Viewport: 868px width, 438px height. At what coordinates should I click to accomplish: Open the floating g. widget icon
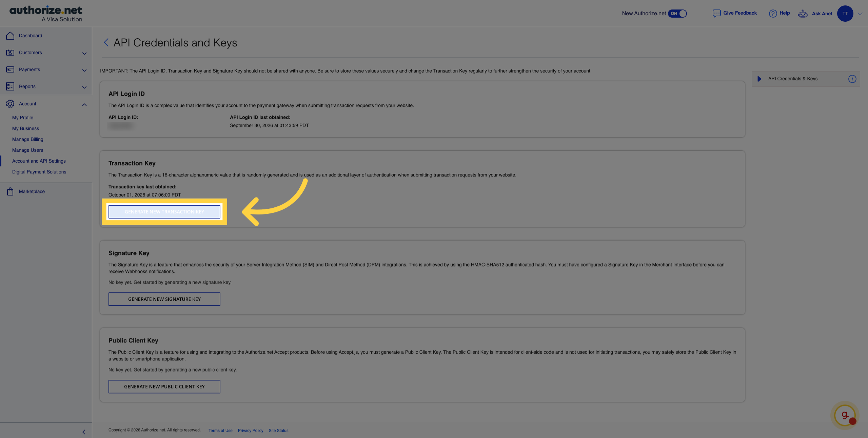point(845,415)
